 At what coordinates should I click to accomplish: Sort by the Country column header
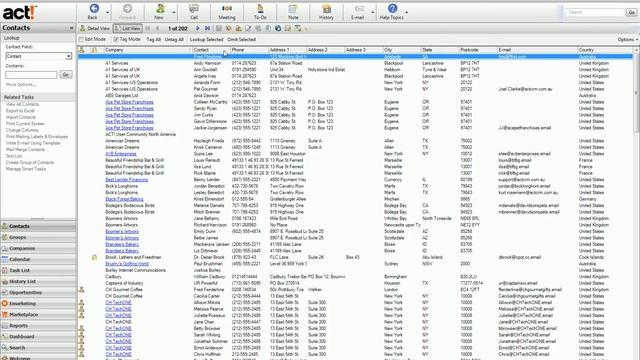605,50
